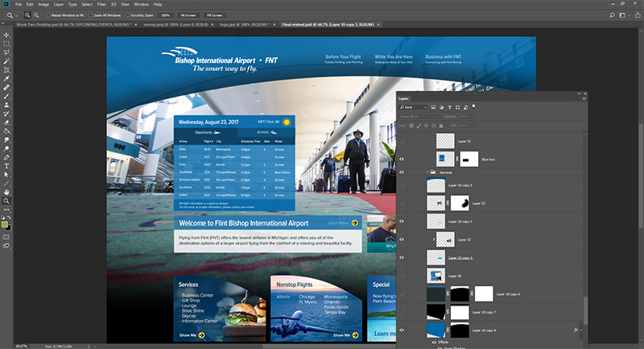Click the background color swatch

9,228
